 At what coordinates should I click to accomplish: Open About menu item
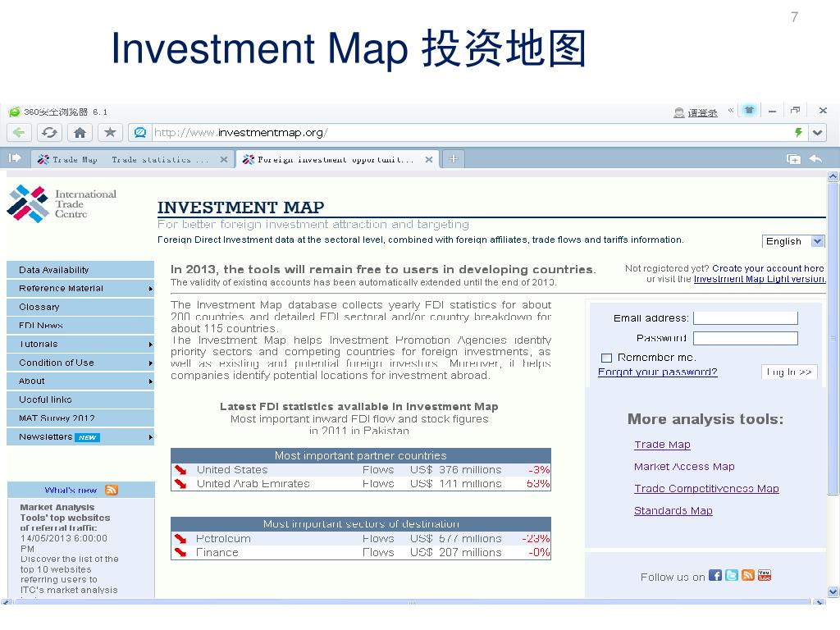click(80, 381)
